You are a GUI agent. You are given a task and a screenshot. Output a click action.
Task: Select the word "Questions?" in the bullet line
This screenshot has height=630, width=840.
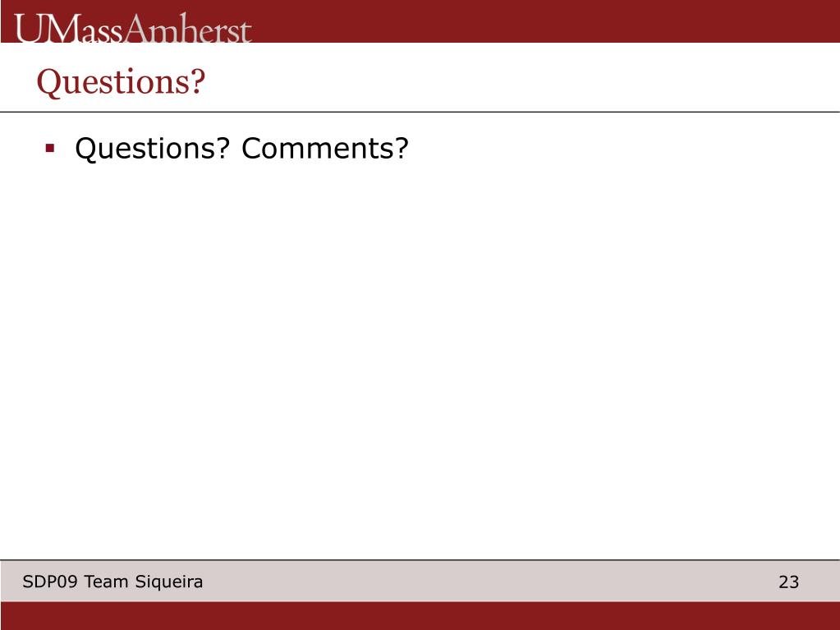click(x=152, y=149)
